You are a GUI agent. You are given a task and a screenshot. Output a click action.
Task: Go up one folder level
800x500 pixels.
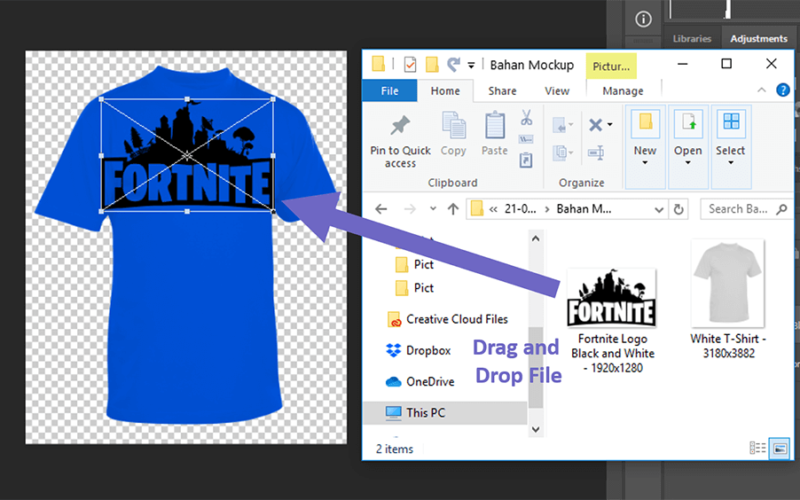(x=453, y=209)
